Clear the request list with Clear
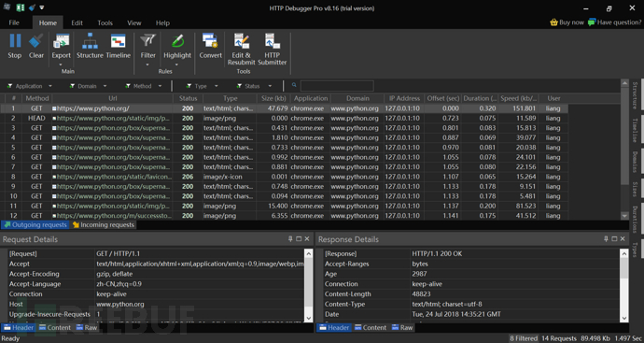Viewport: 644px width, 343px height. click(x=36, y=47)
